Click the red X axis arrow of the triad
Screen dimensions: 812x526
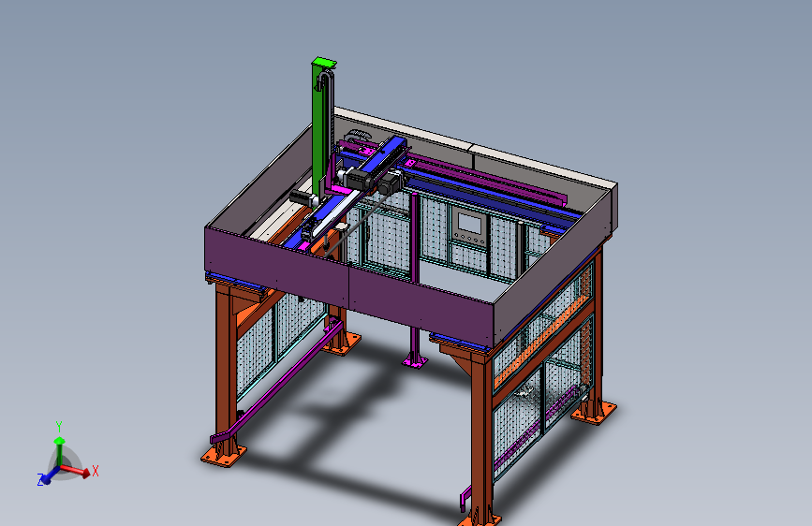coord(78,470)
